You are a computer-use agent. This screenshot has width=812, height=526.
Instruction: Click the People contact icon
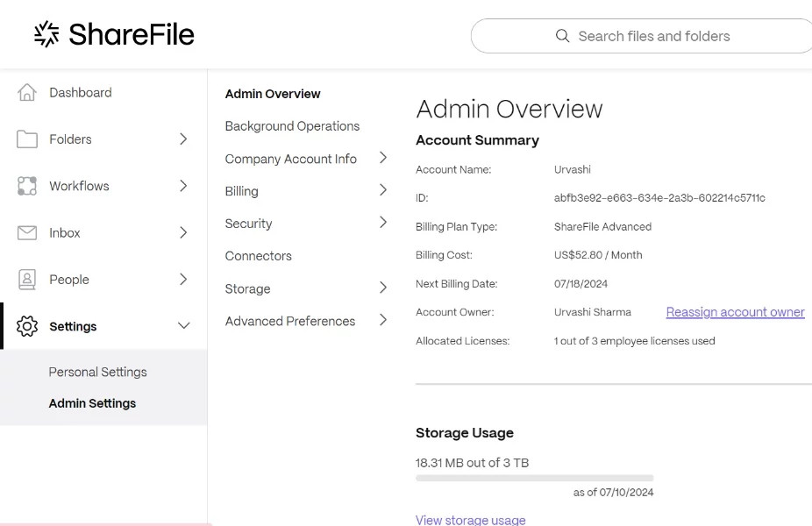pos(27,280)
